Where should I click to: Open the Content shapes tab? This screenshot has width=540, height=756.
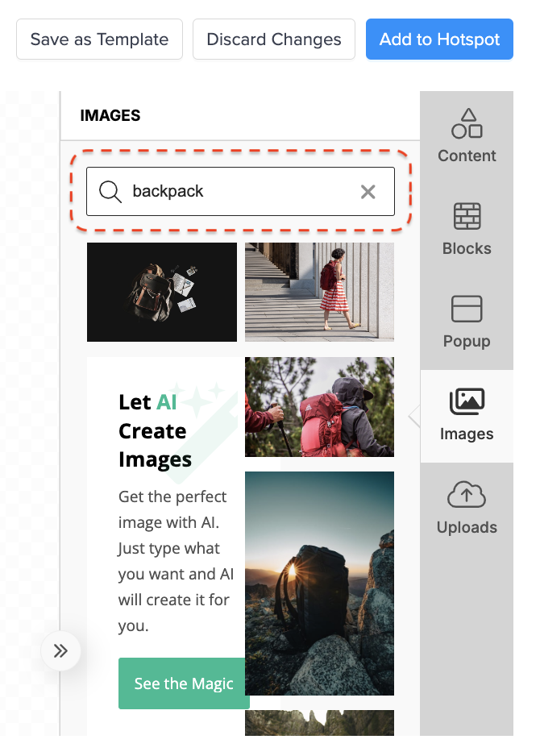click(x=467, y=137)
